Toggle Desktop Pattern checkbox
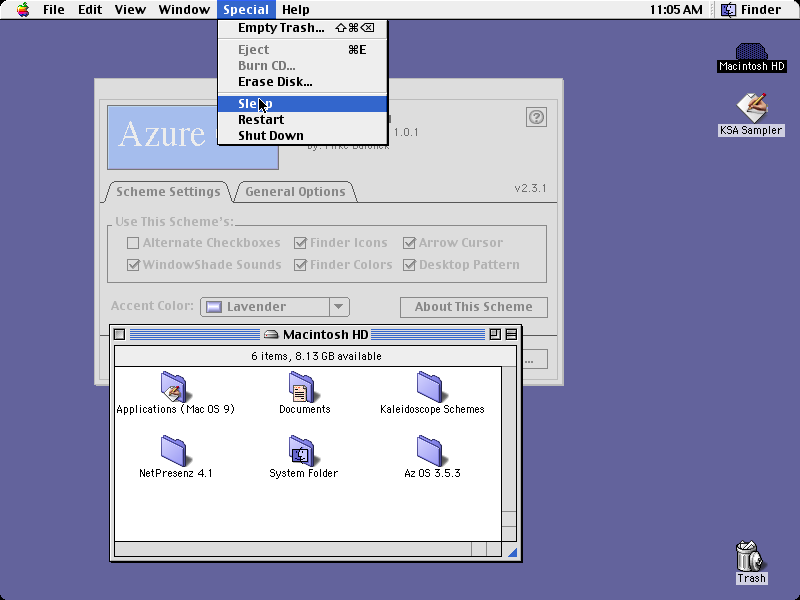Image resolution: width=800 pixels, height=600 pixels. coord(409,265)
